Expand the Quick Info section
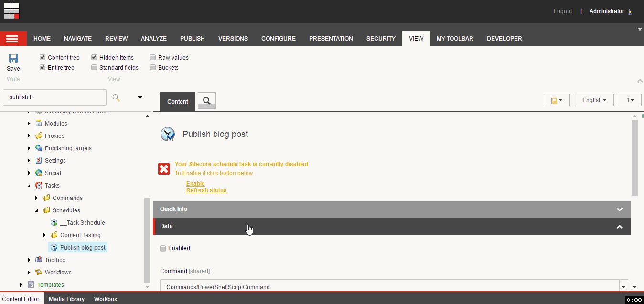 click(x=392, y=209)
